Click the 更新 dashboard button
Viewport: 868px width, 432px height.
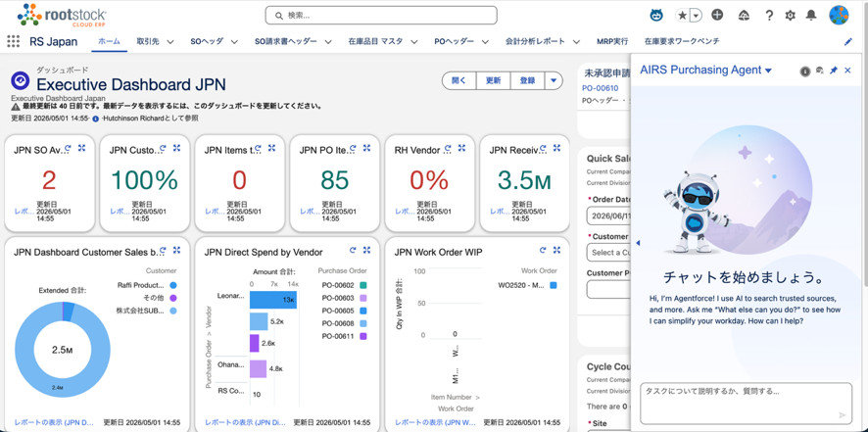pyautogui.click(x=494, y=81)
